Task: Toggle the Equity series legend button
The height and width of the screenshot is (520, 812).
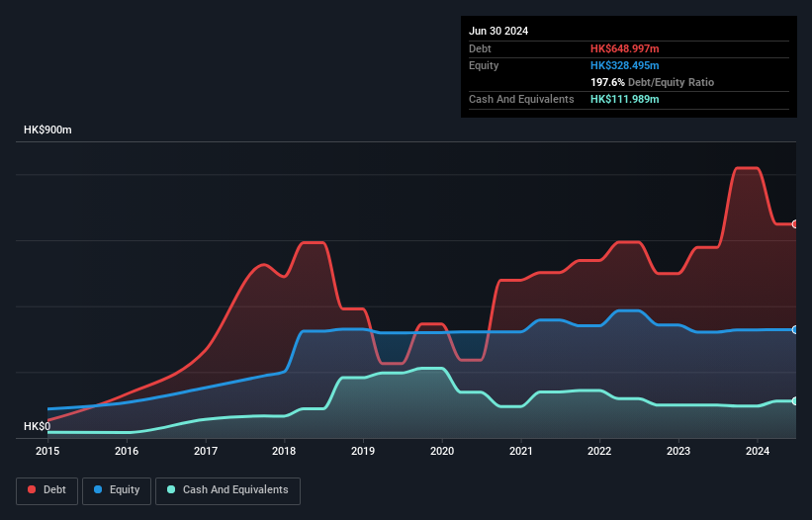Action: [117, 490]
